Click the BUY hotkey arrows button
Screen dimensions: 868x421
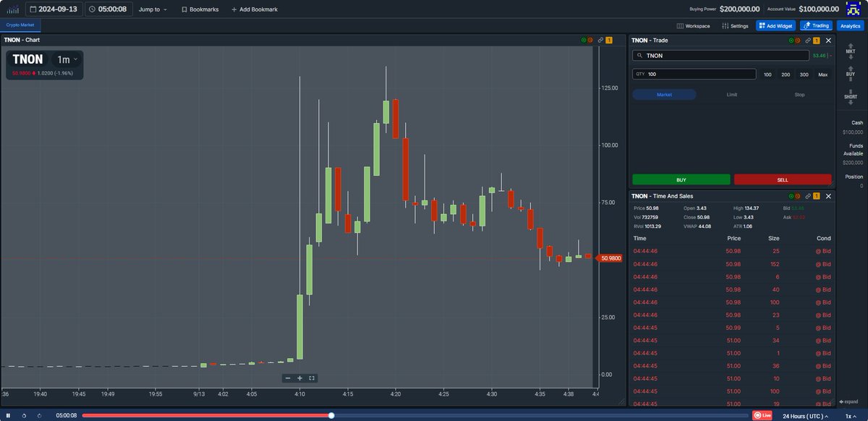click(x=851, y=74)
